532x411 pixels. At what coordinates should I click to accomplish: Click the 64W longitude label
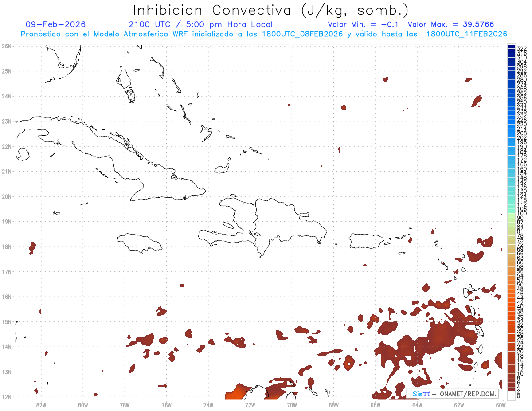click(x=417, y=405)
